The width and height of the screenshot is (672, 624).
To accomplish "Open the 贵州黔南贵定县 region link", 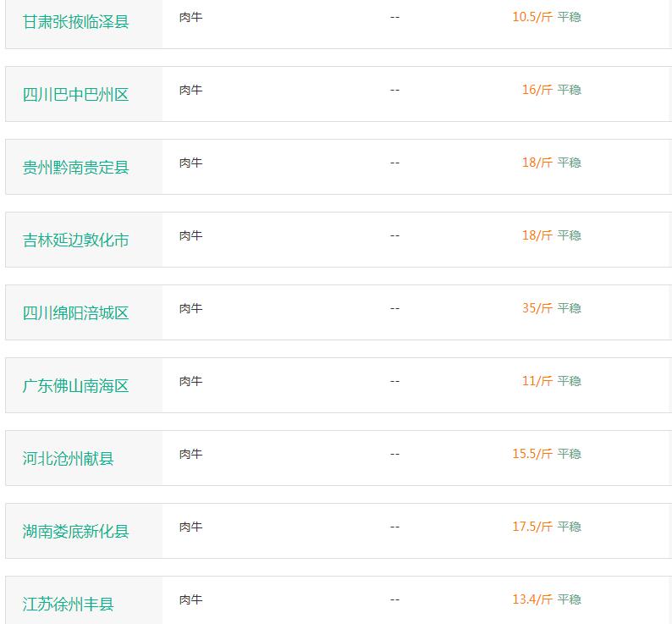I will 75,168.
